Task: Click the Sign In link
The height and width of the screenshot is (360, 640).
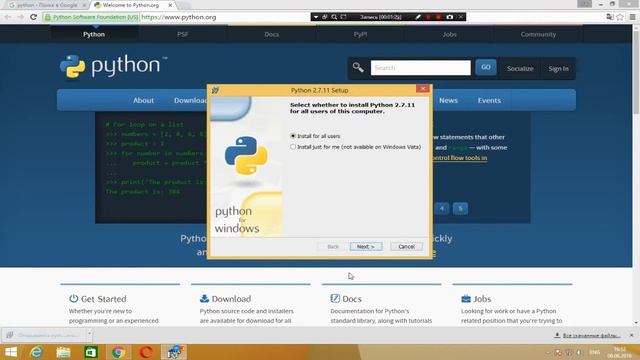Action: point(558,68)
